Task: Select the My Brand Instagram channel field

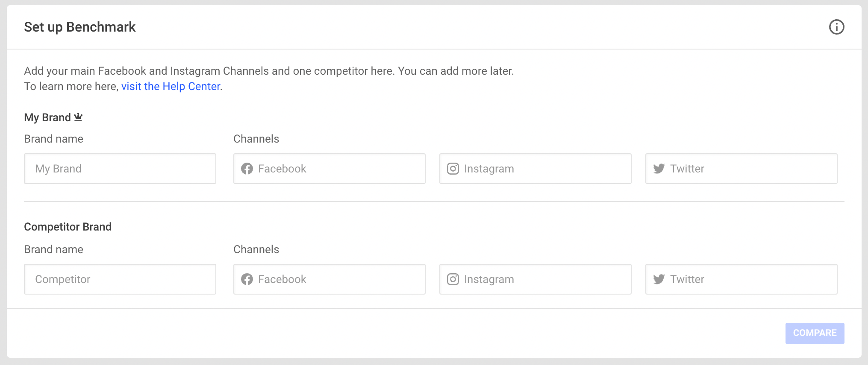Action: [536, 169]
